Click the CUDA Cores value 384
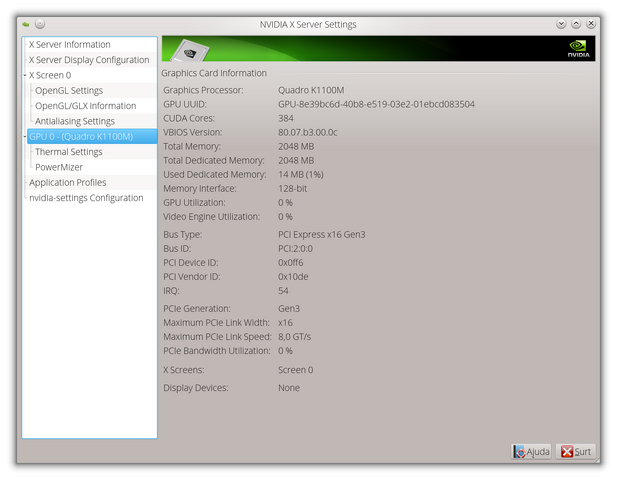The height and width of the screenshot is (480, 617). 286,118
